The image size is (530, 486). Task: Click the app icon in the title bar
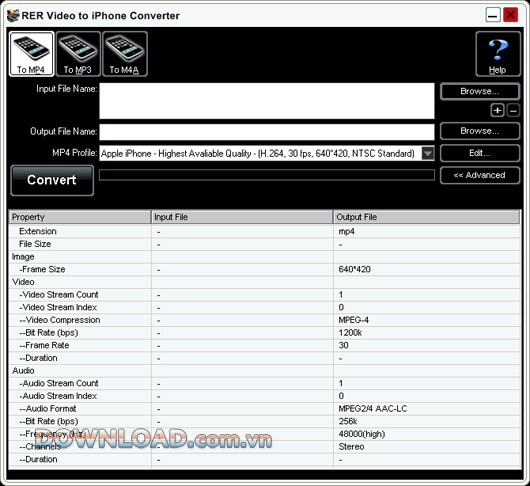click(13, 16)
